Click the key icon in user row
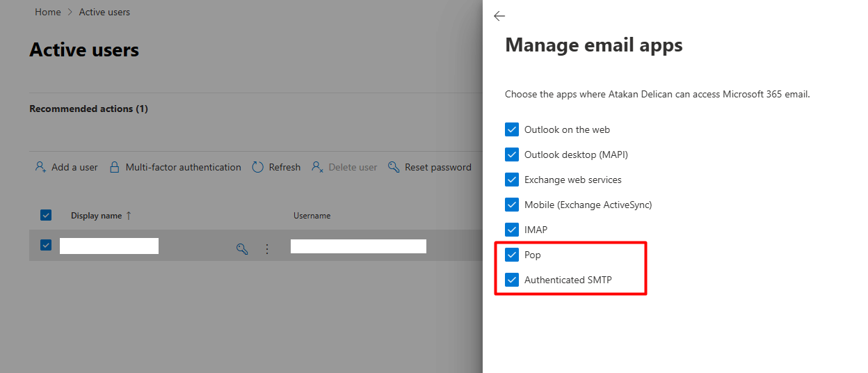 click(242, 248)
